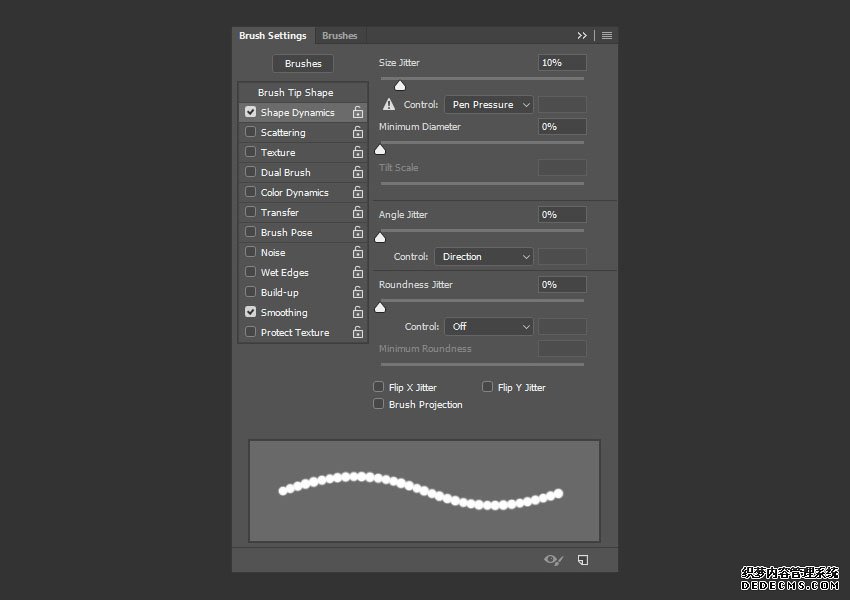Collapse panel using double-arrow icon
The width and height of the screenshot is (850, 600).
click(x=582, y=36)
